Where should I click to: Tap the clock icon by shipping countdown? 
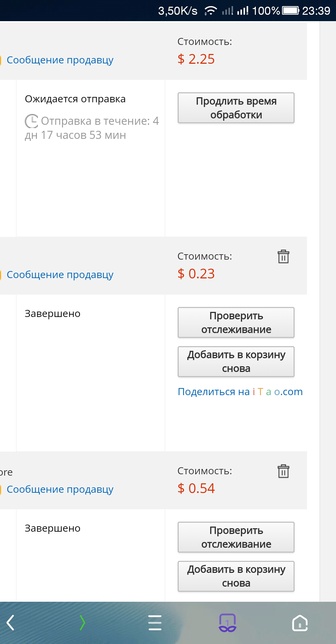32,121
